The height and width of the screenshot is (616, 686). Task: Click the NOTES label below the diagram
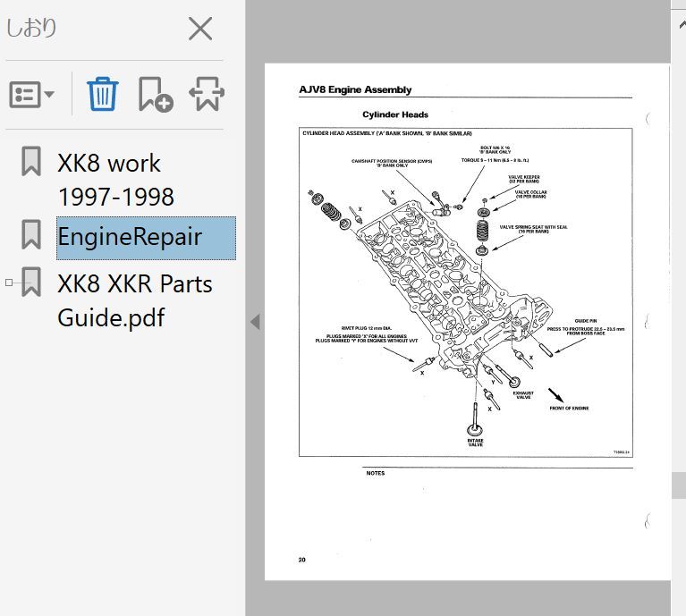pyautogui.click(x=376, y=473)
